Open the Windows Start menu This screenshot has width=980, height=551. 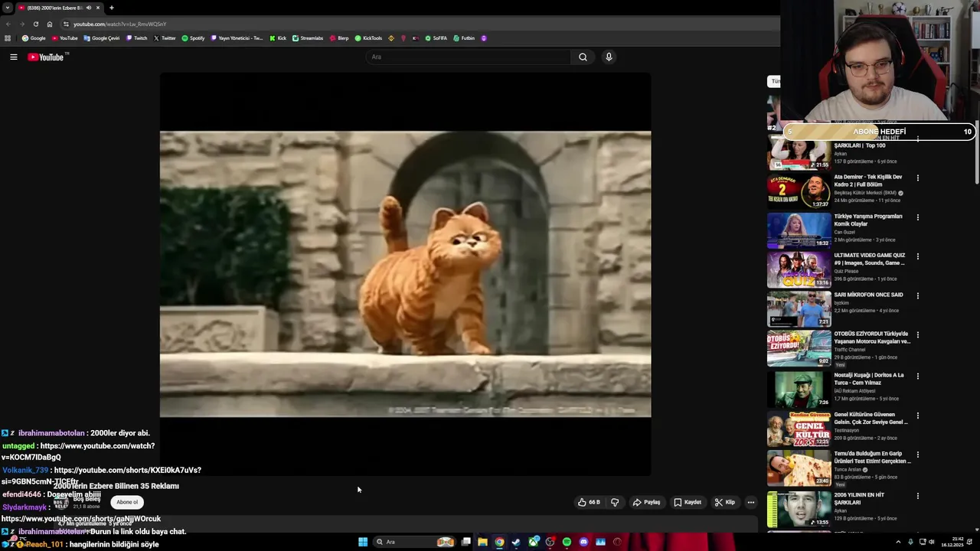tap(363, 542)
